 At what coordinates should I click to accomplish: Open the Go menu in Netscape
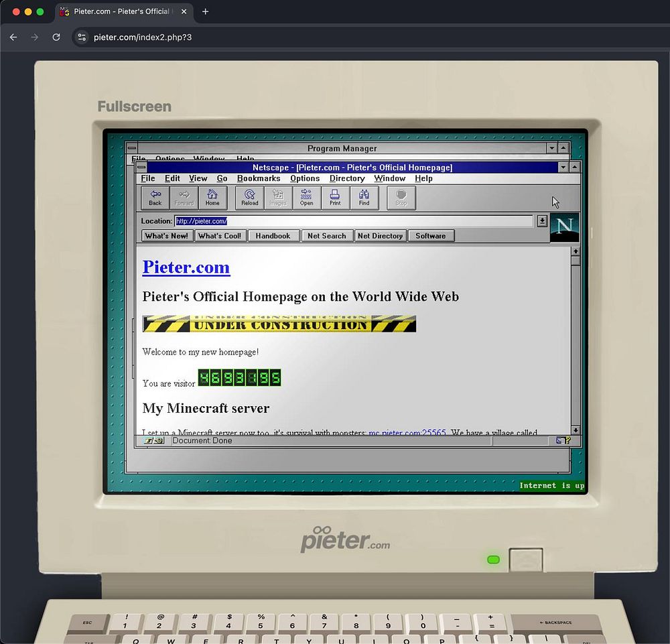click(222, 178)
